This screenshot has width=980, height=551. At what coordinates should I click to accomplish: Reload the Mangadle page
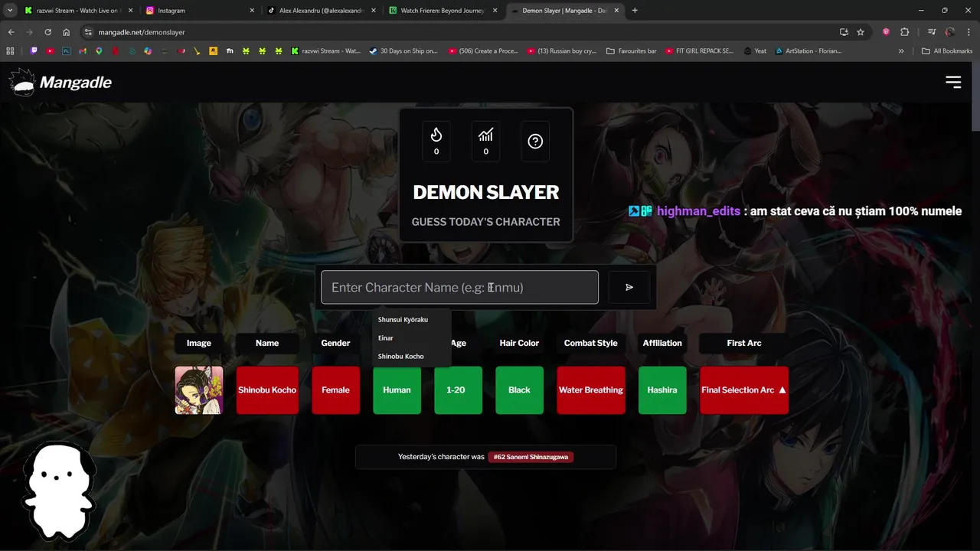pos(47,32)
